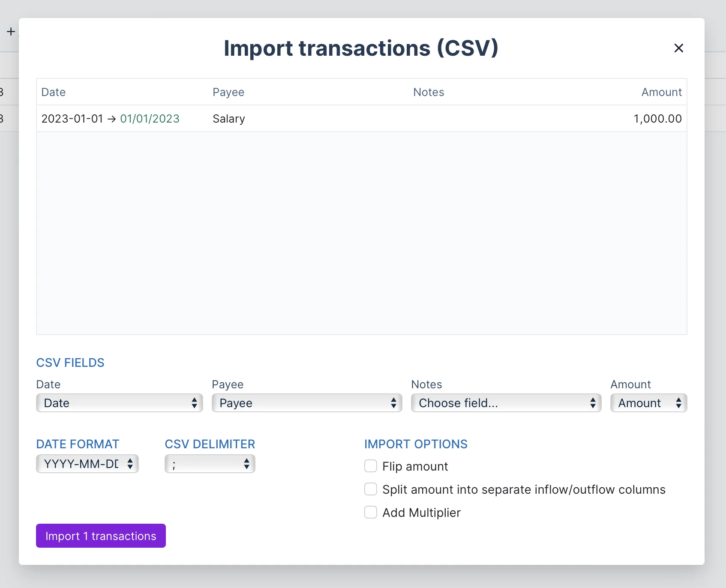Click the Date column header
Screen dimensions: 726x588
[53, 92]
